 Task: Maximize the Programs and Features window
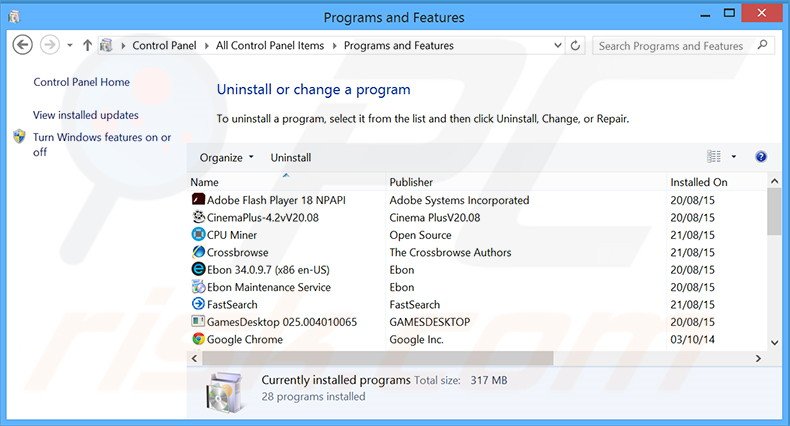729,14
